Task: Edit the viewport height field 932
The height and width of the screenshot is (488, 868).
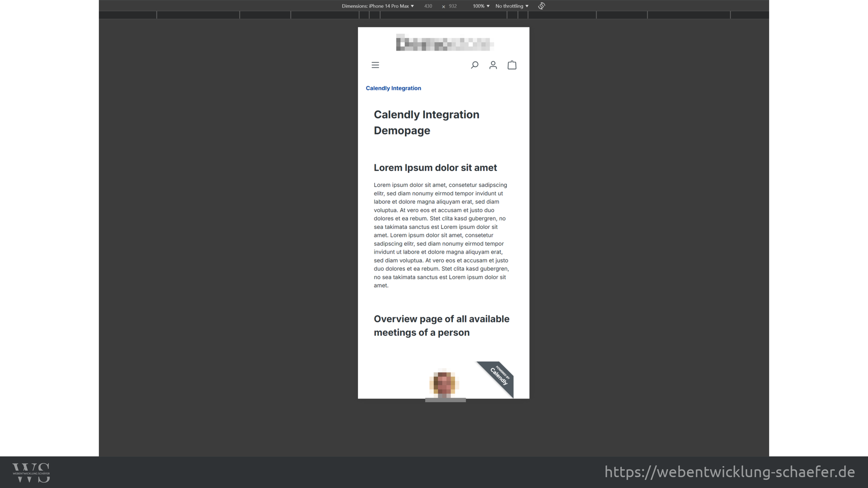Action: [453, 6]
